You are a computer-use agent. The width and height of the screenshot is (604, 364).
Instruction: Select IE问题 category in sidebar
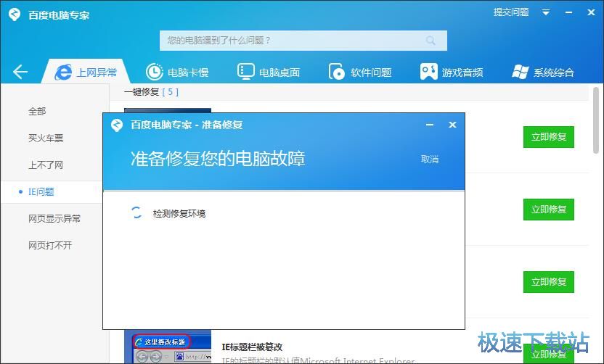pyautogui.click(x=41, y=191)
